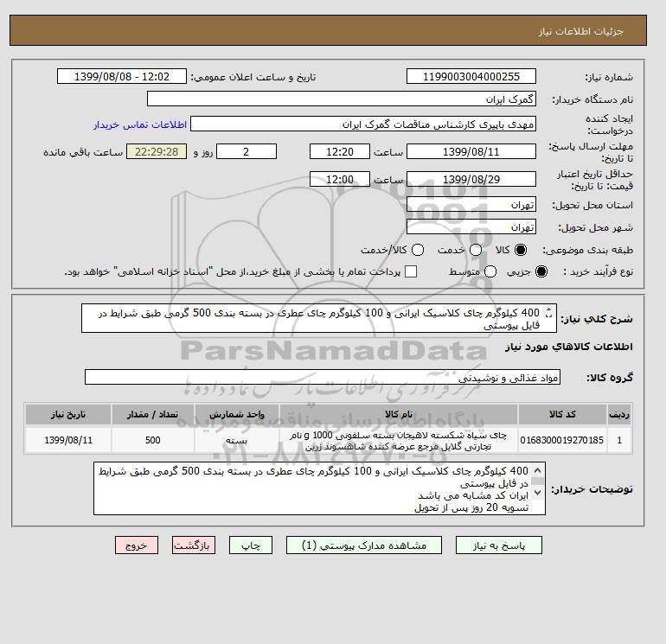Click the چاپ print button
Image resolution: width=666 pixels, height=644 pixels.
(251, 545)
